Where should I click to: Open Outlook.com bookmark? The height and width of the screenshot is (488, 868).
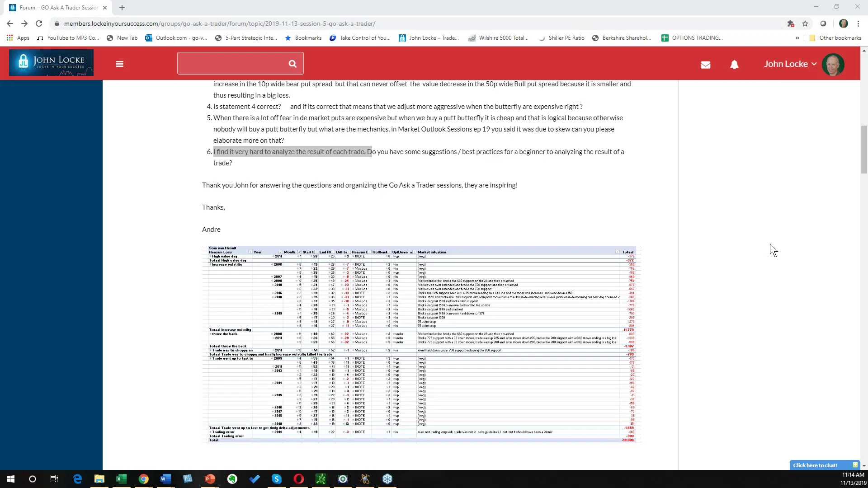[x=176, y=38]
